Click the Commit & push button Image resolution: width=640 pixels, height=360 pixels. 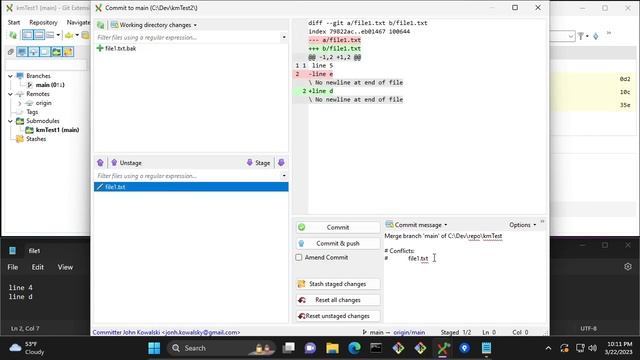click(338, 243)
